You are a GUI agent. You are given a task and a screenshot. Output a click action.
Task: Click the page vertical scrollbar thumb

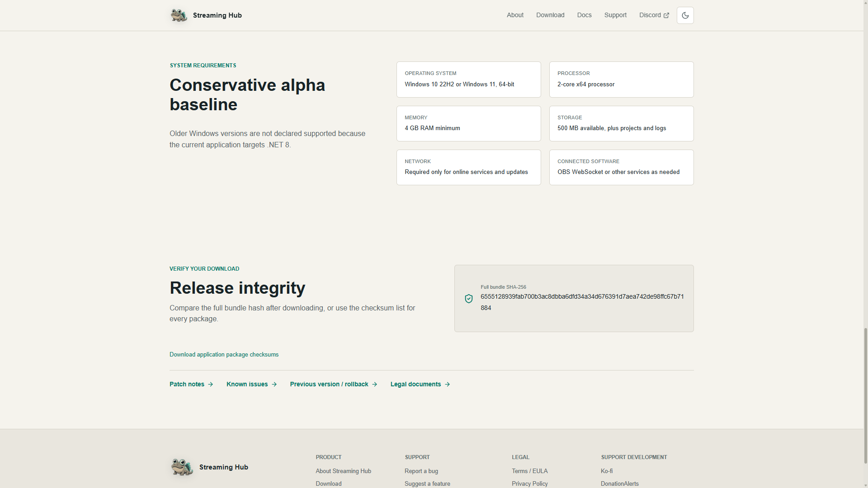(x=865, y=395)
